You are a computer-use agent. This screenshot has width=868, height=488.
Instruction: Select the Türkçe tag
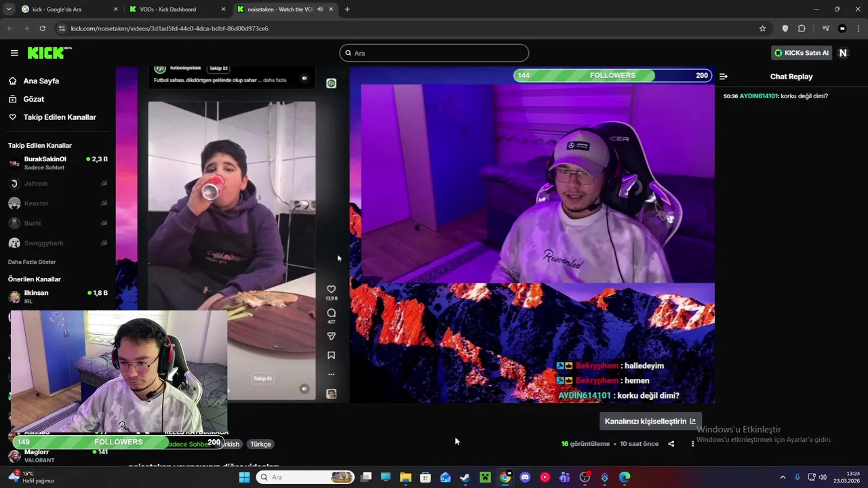pos(260,444)
